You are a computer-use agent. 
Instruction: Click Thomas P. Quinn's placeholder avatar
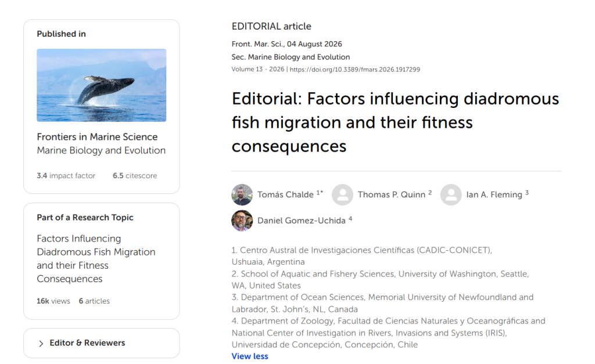coord(343,195)
